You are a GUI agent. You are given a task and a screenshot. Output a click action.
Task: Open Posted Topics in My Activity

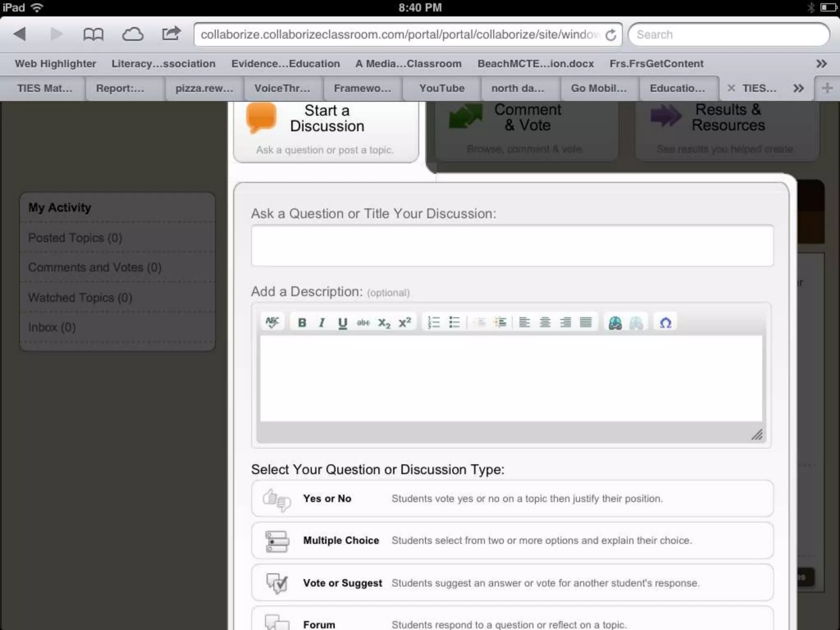tap(75, 238)
